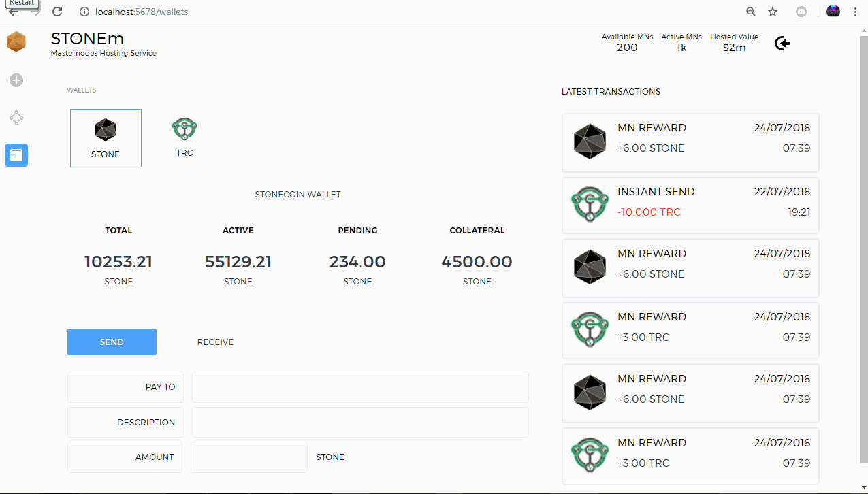Click the address bar URL localhost:5678/wallets
Viewport: 868px width, 494px height.
pyautogui.click(x=142, y=12)
